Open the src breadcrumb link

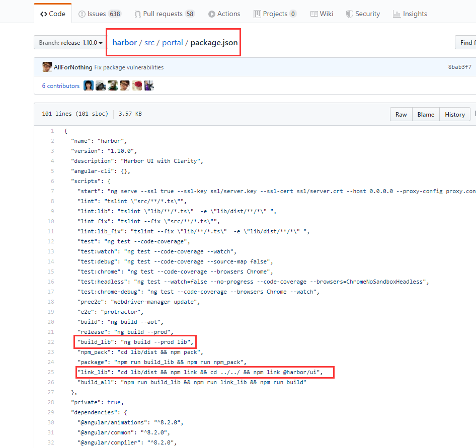tap(149, 43)
